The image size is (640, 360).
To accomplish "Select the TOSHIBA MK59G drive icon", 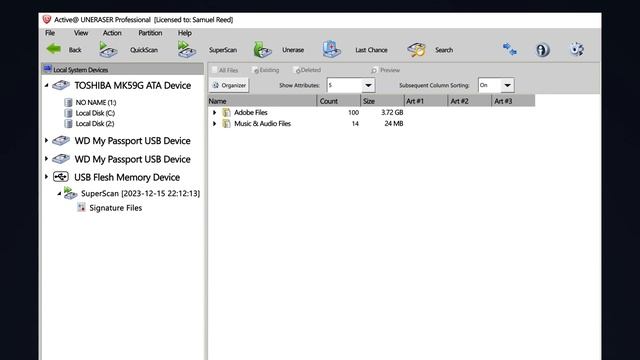I will coord(61,85).
